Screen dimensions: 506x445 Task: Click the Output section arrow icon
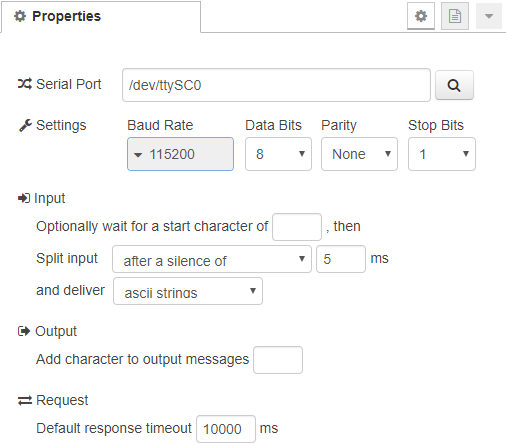[24, 331]
